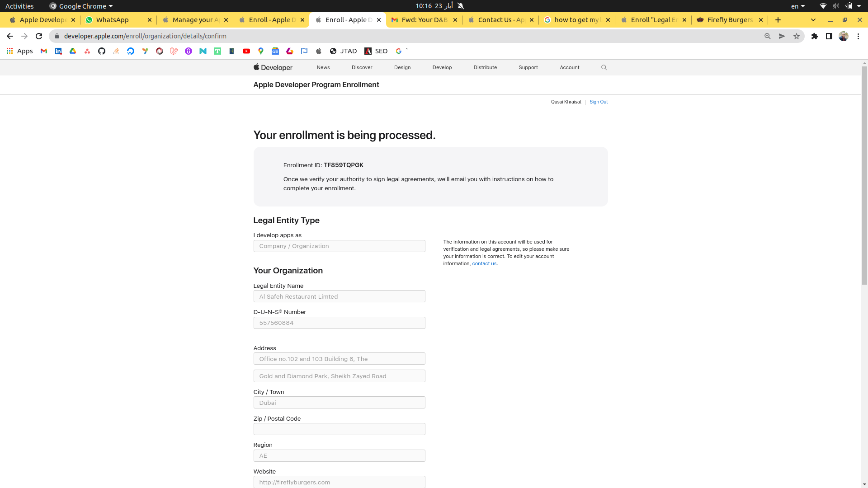
Task: Switch to the 'how to get my' Google tab
Action: pos(577,20)
